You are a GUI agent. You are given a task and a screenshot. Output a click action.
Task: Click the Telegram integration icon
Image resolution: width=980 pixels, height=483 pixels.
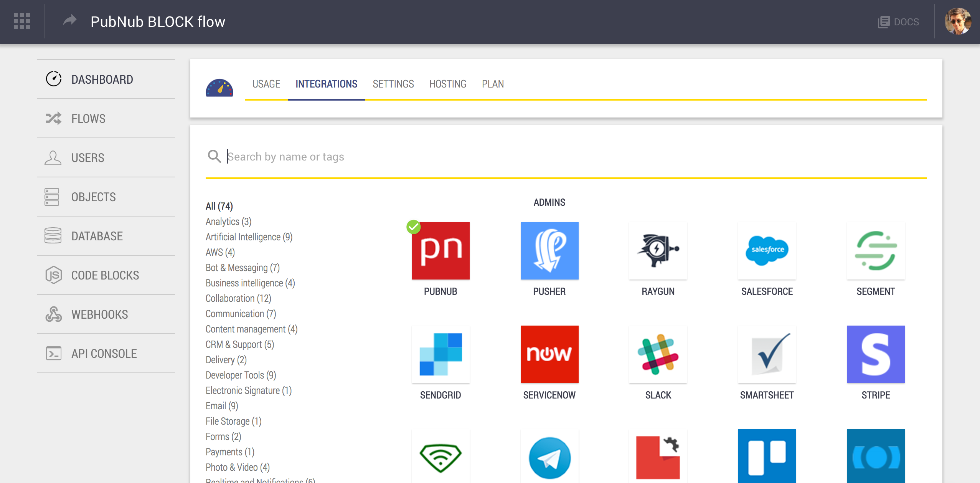549,457
